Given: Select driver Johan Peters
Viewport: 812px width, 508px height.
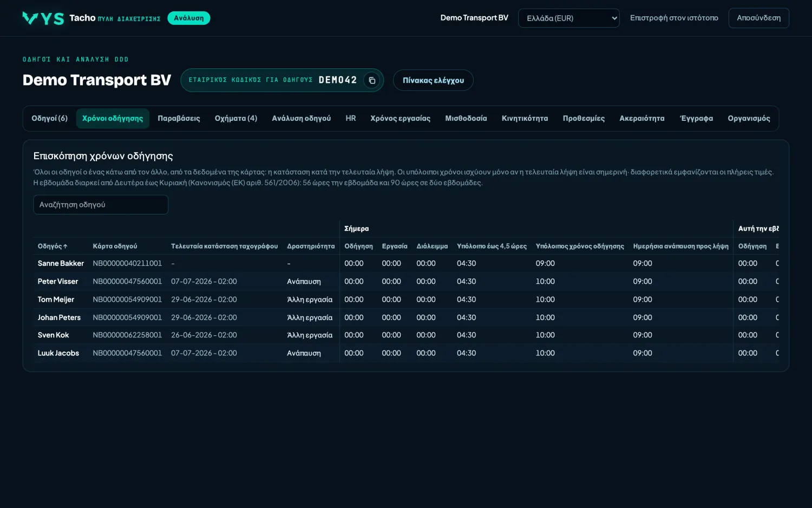Looking at the screenshot, I should click(59, 317).
